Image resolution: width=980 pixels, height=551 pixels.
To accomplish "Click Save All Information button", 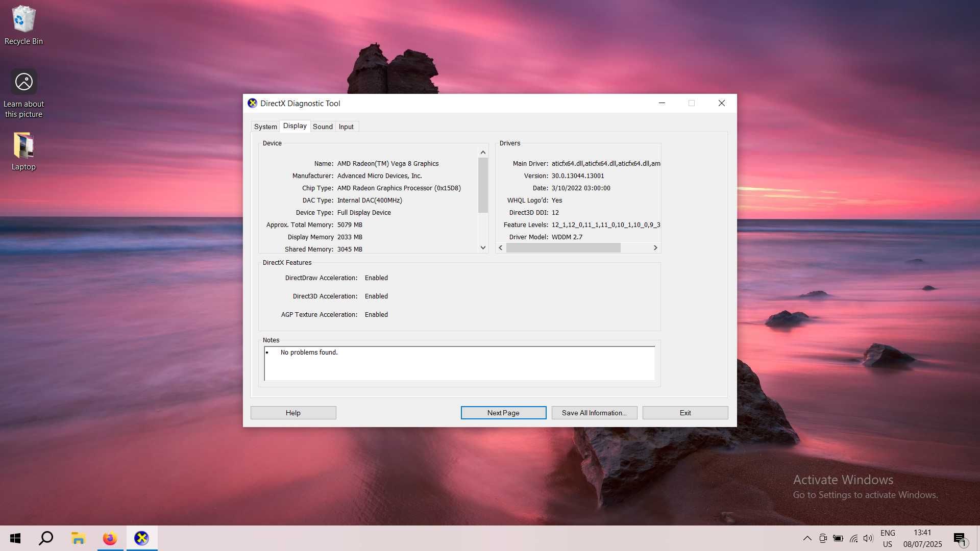I will [594, 413].
